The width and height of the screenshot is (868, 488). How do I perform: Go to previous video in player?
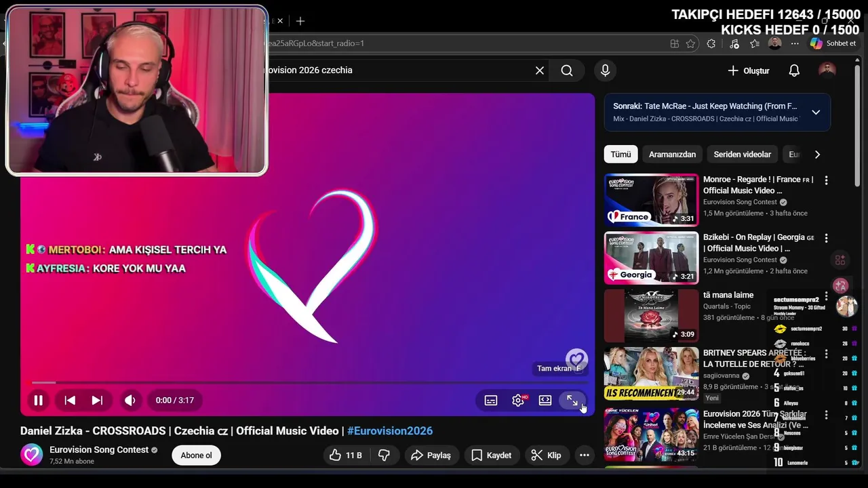(70, 400)
